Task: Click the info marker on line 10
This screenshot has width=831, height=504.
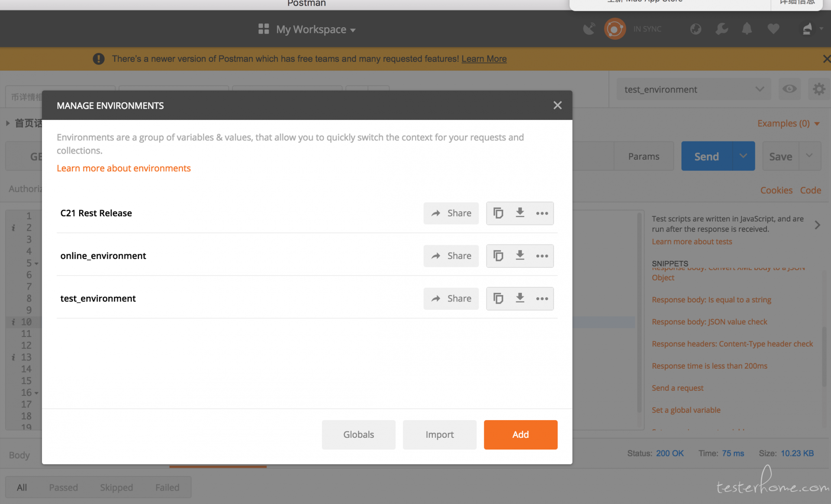Action: pyautogui.click(x=13, y=322)
